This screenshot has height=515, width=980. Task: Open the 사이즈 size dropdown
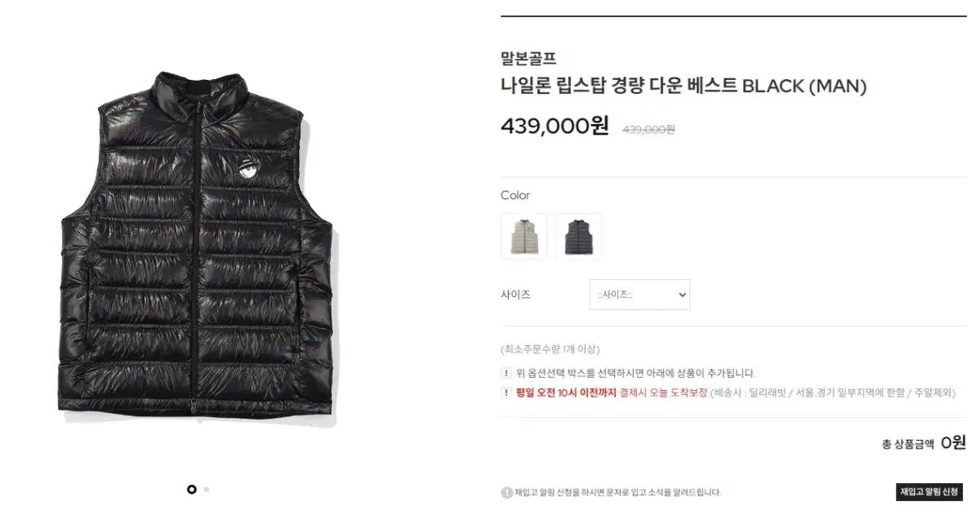[x=639, y=295]
